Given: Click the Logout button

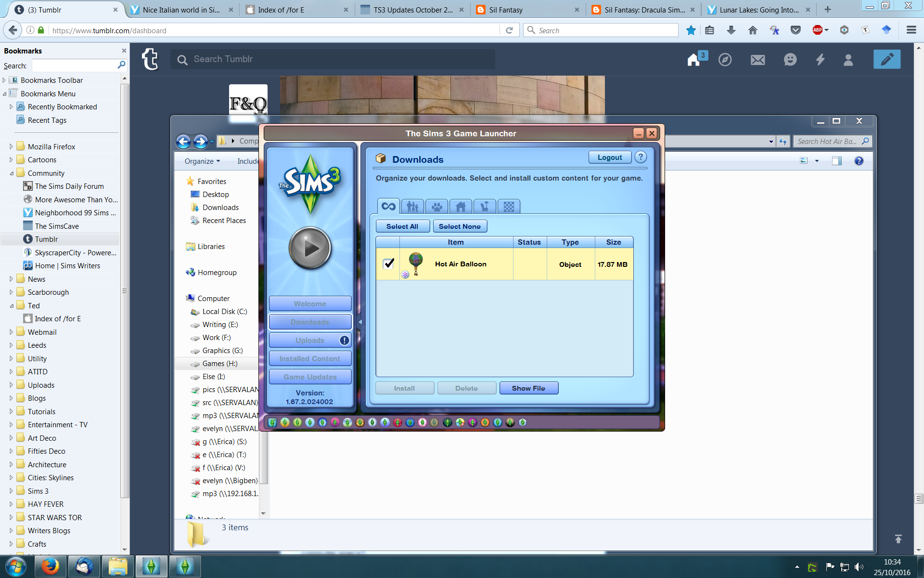Looking at the screenshot, I should tap(610, 158).
